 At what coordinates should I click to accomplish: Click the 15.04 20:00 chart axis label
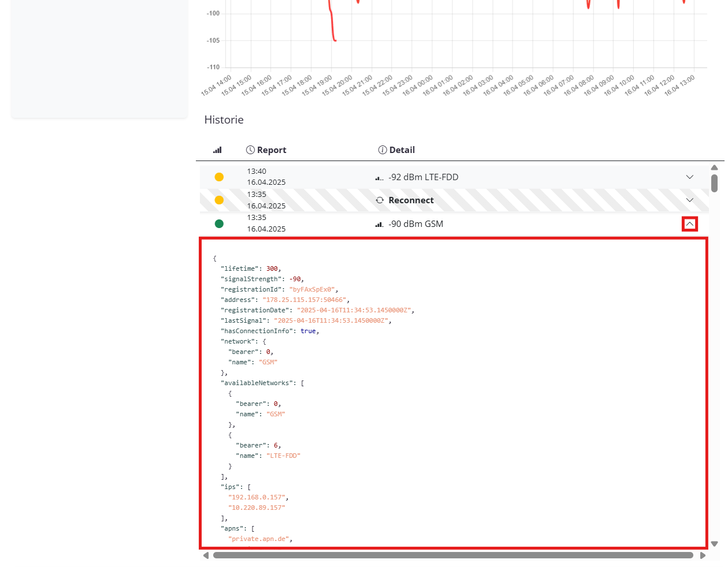click(x=338, y=85)
